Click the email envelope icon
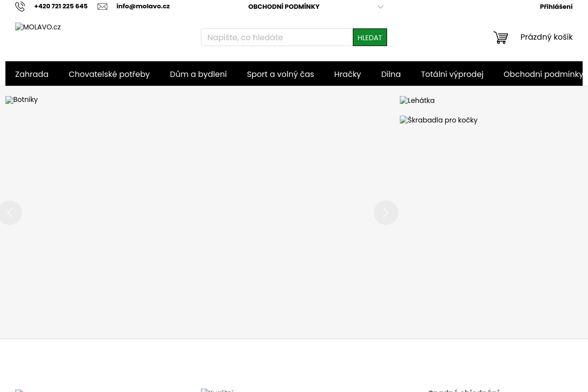This screenshot has width=588, height=392. point(102,6)
